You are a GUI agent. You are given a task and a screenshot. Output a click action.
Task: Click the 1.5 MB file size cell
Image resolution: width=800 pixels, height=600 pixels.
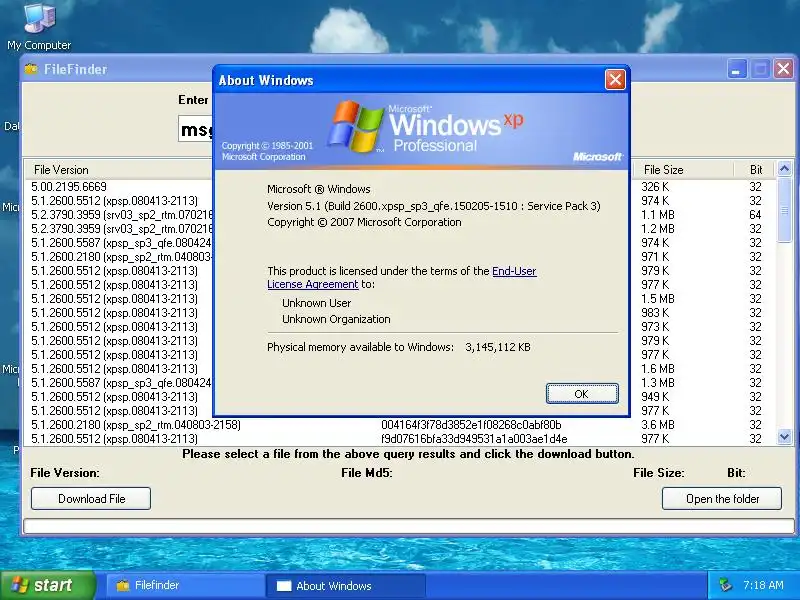658,298
